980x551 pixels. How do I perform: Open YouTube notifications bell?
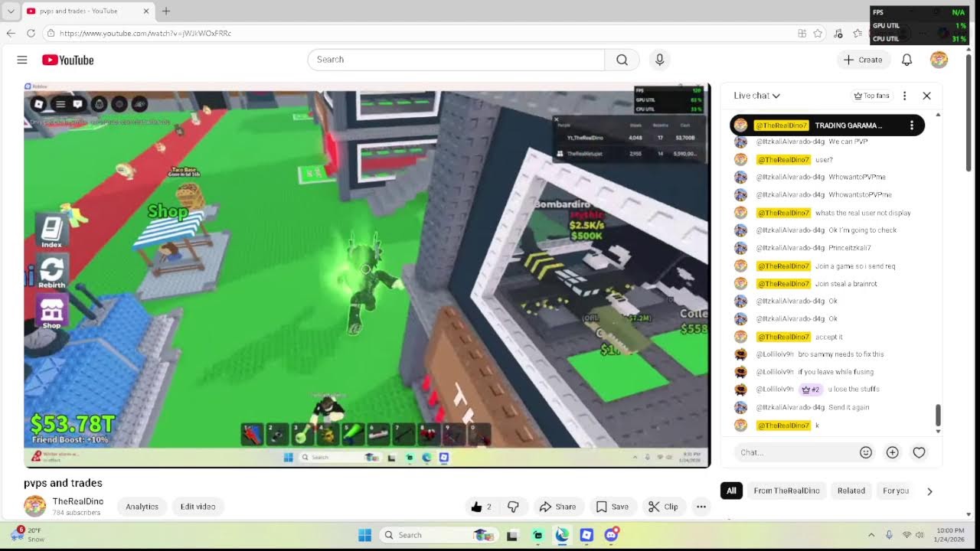pos(906,60)
